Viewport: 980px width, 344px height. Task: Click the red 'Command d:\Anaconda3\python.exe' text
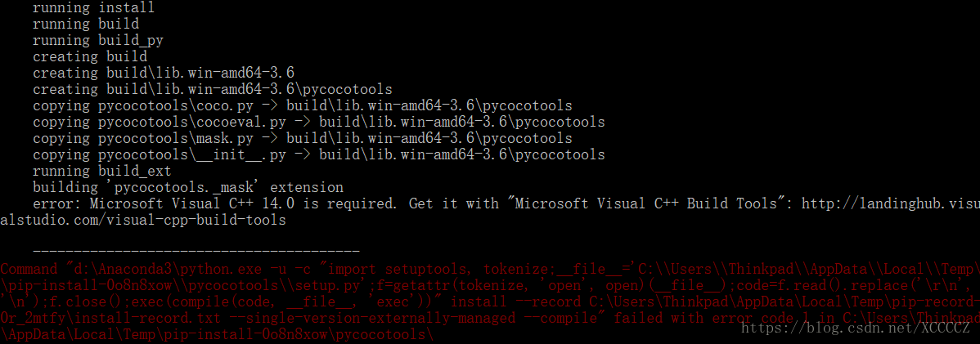tap(131, 269)
